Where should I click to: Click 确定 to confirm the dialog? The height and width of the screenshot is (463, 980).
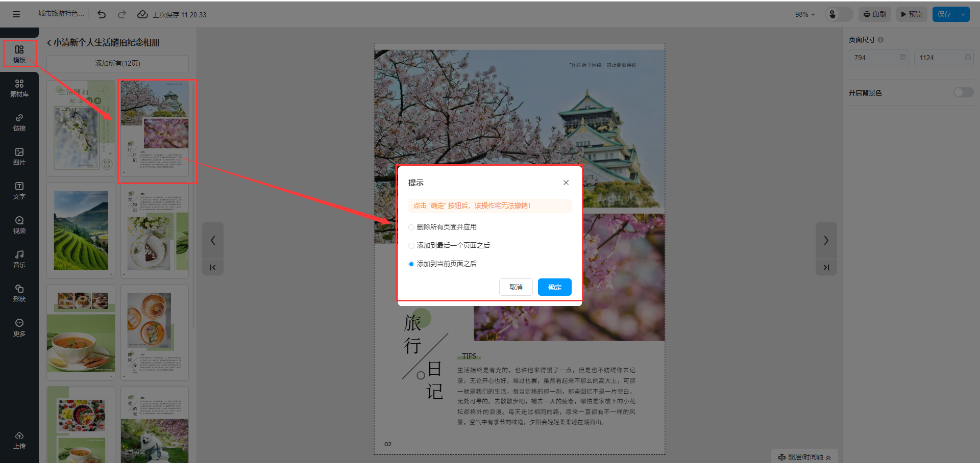[x=554, y=287]
